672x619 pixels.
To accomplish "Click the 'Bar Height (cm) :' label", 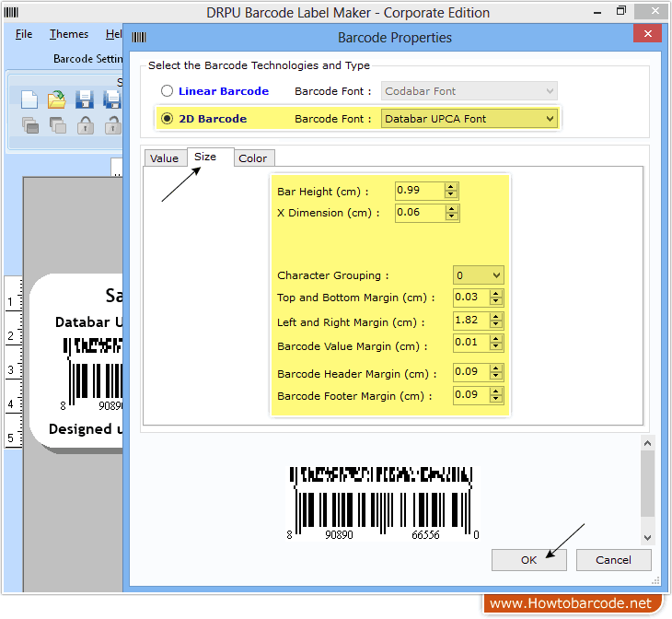I will 323,192.
